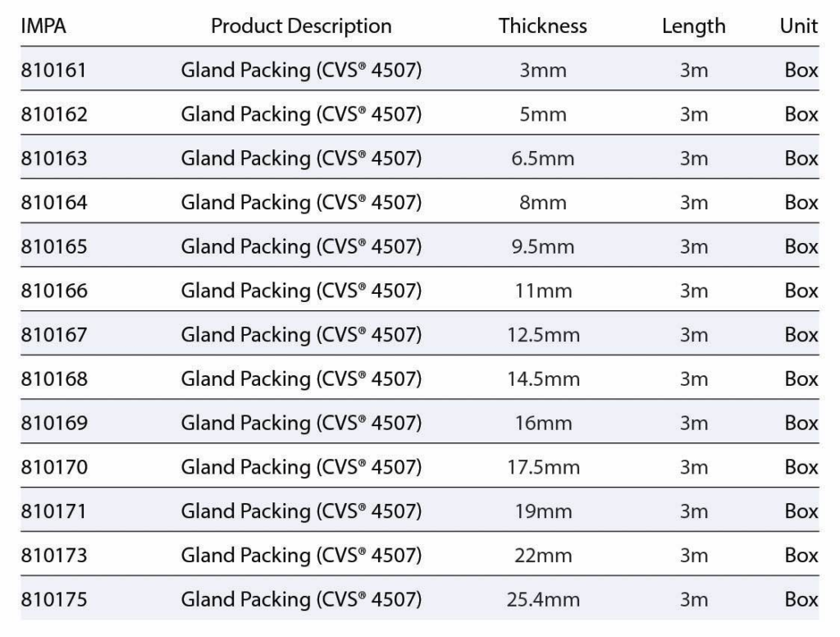The image size is (840, 637).
Task: Select IMPA code 810170
Action: pos(53,468)
